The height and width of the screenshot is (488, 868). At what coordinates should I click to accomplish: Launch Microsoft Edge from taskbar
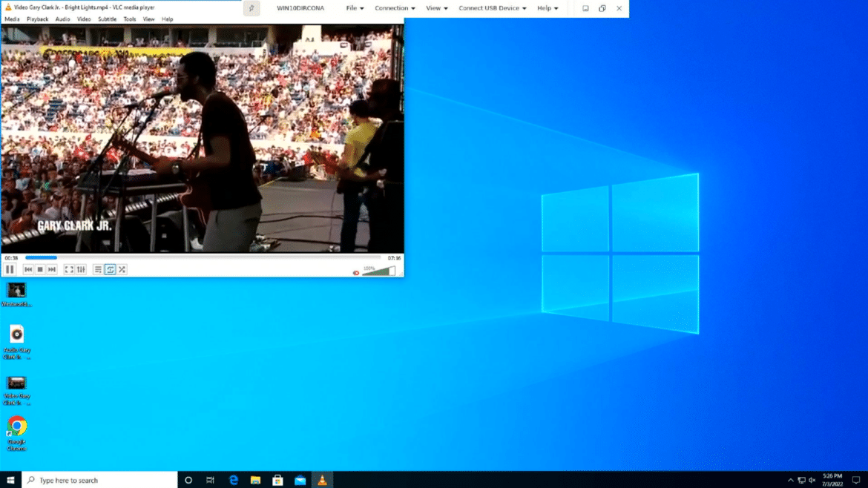click(234, 481)
